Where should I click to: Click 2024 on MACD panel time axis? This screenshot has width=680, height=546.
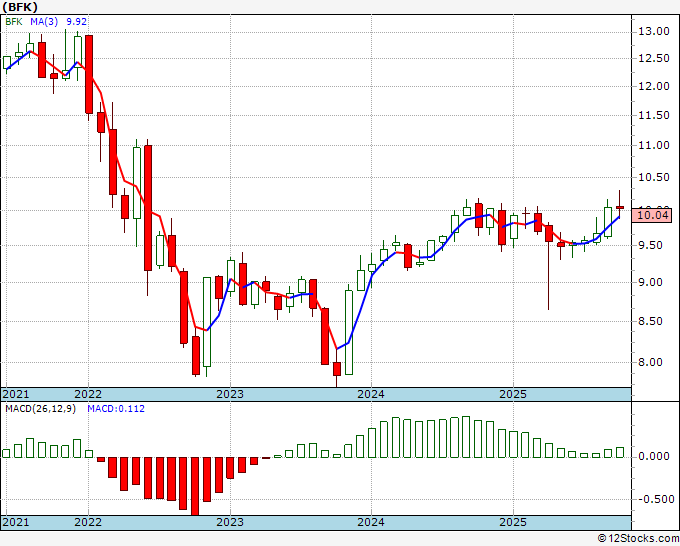click(371, 522)
